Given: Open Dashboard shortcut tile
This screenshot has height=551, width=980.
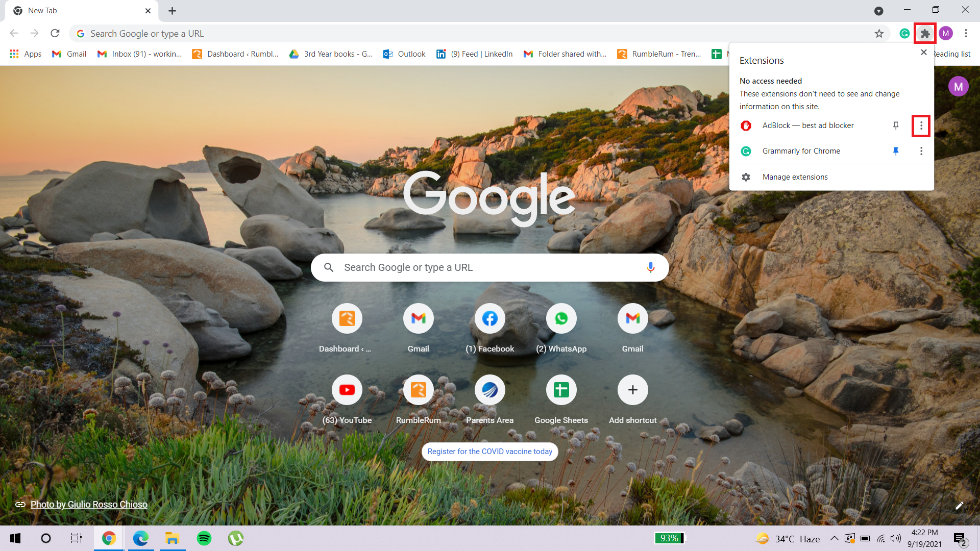Looking at the screenshot, I should [x=347, y=327].
